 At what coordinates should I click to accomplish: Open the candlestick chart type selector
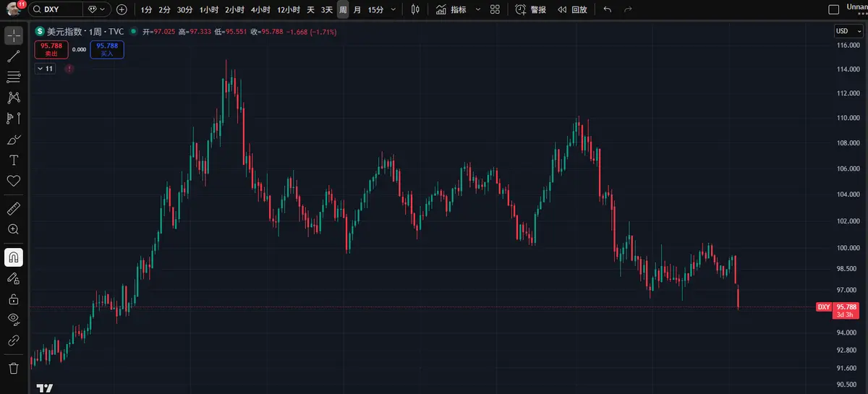pos(414,9)
